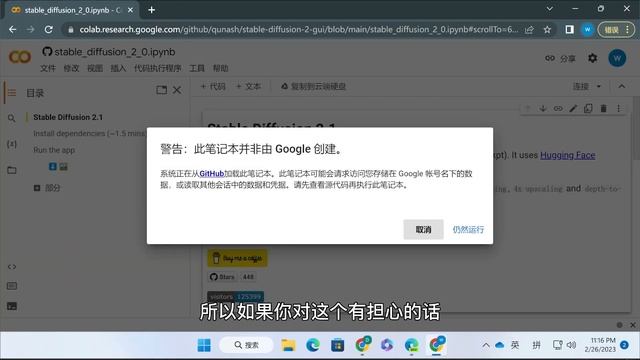Open the Chrome profile avatar
Image resolution: width=640 pixels, height=360 pixels.
click(x=587, y=29)
